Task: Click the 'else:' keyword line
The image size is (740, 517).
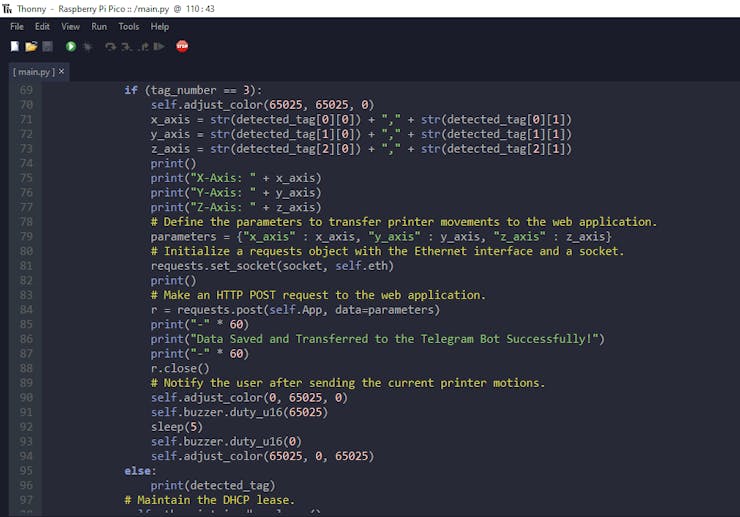Action: point(140,470)
